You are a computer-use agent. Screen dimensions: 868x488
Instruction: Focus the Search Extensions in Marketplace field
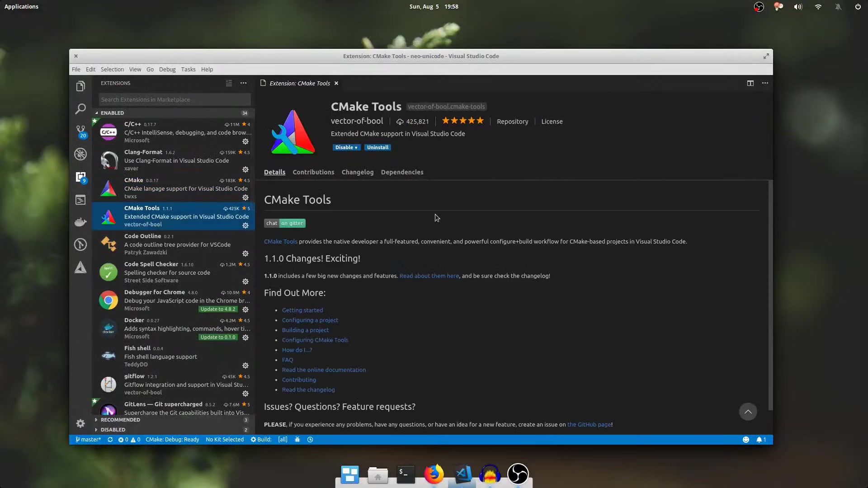pyautogui.click(x=175, y=99)
